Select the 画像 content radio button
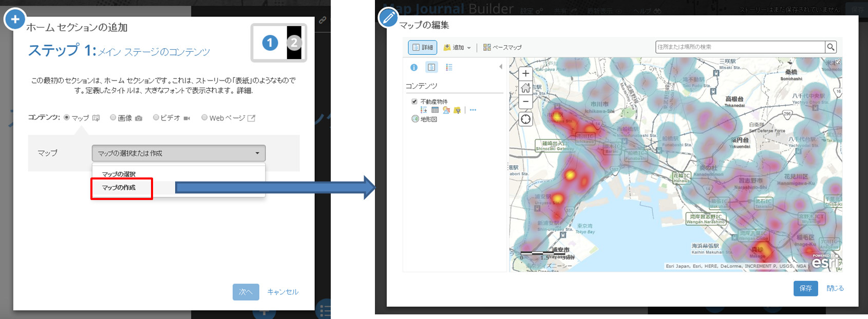Screen dimensions: 868x319 [x=113, y=117]
